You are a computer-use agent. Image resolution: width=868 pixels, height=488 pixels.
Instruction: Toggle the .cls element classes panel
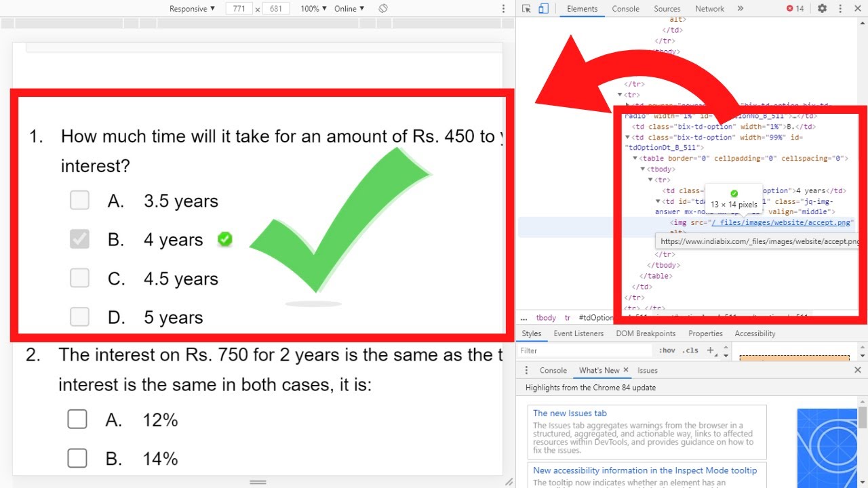coord(690,350)
